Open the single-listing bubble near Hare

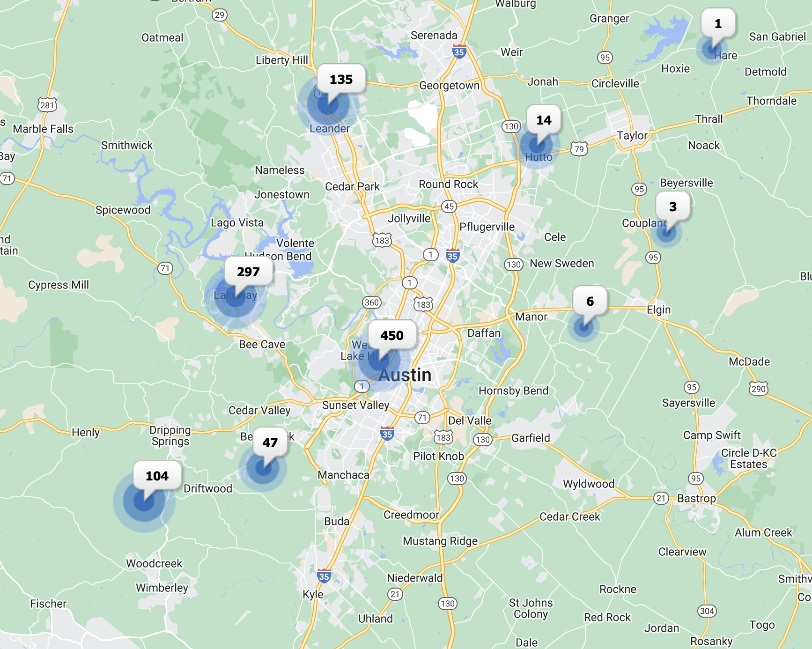pyautogui.click(x=718, y=24)
